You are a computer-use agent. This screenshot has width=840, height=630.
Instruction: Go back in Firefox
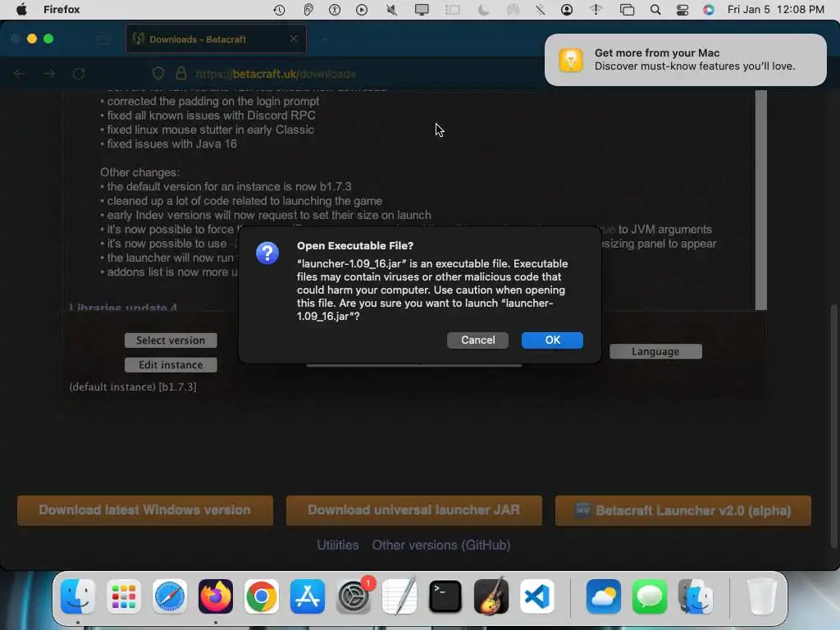20,74
